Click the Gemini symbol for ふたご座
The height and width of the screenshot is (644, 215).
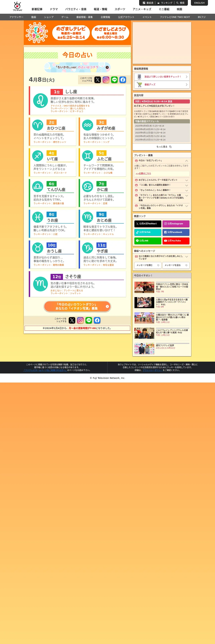(x=88, y=156)
